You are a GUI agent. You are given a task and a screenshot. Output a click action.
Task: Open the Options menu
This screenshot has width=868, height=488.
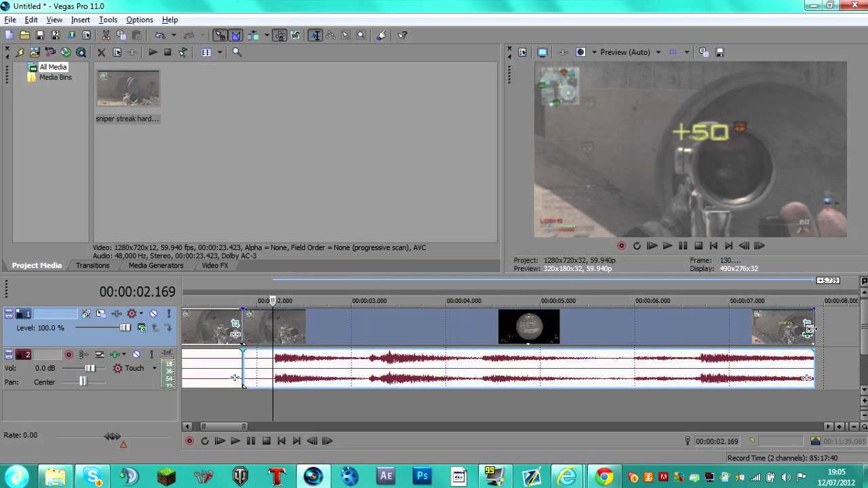[140, 20]
